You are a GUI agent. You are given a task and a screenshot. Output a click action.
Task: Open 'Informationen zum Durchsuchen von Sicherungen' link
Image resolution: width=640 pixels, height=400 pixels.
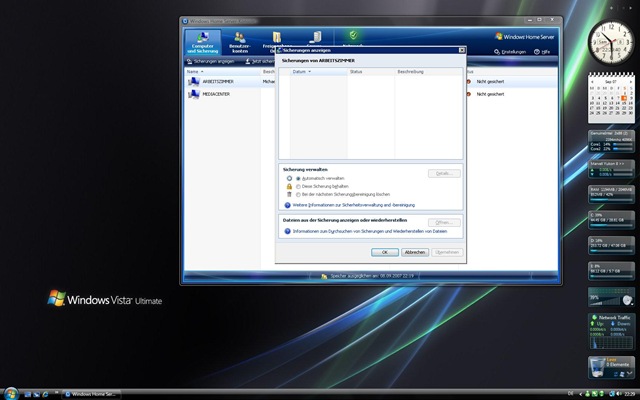[x=370, y=231]
